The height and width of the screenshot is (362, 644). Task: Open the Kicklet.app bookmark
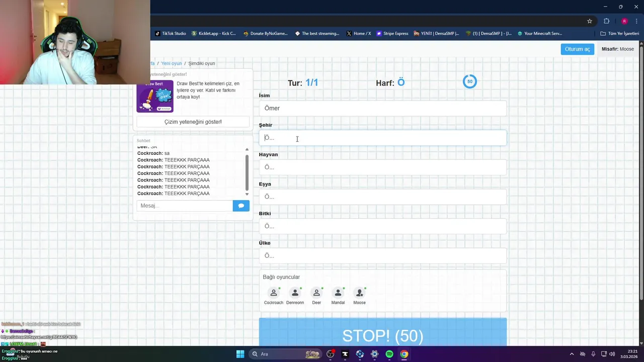point(213,34)
